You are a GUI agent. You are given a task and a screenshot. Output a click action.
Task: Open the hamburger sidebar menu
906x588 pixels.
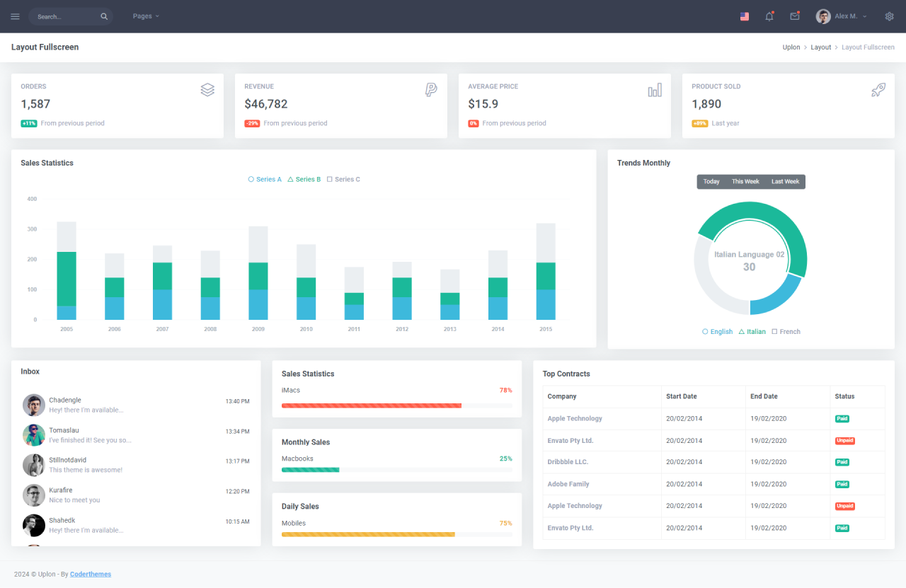15,16
